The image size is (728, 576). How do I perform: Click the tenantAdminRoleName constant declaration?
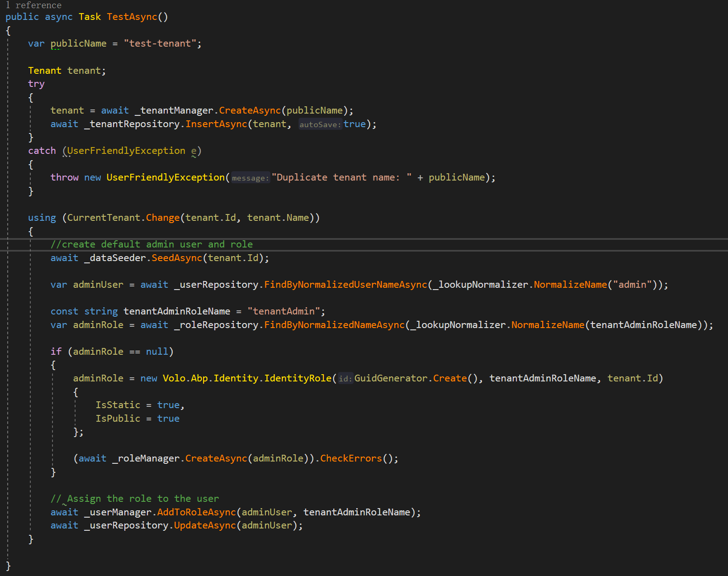177,311
